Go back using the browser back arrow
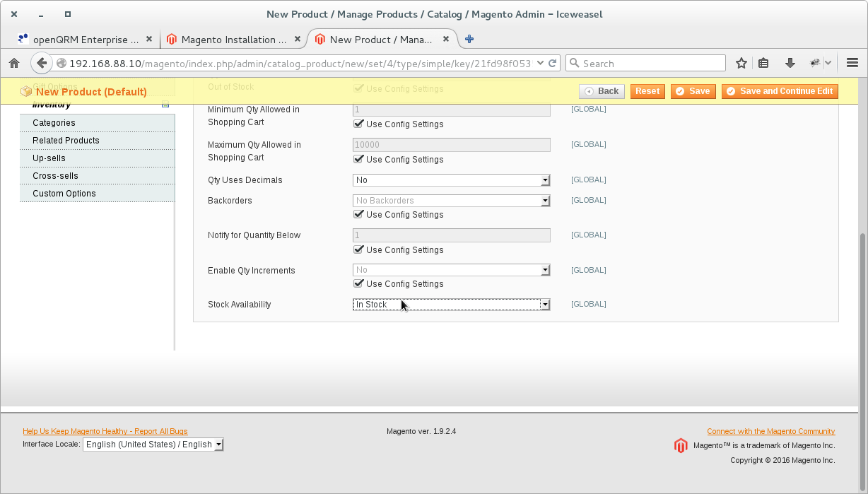The height and width of the screenshot is (494, 868). pos(42,64)
